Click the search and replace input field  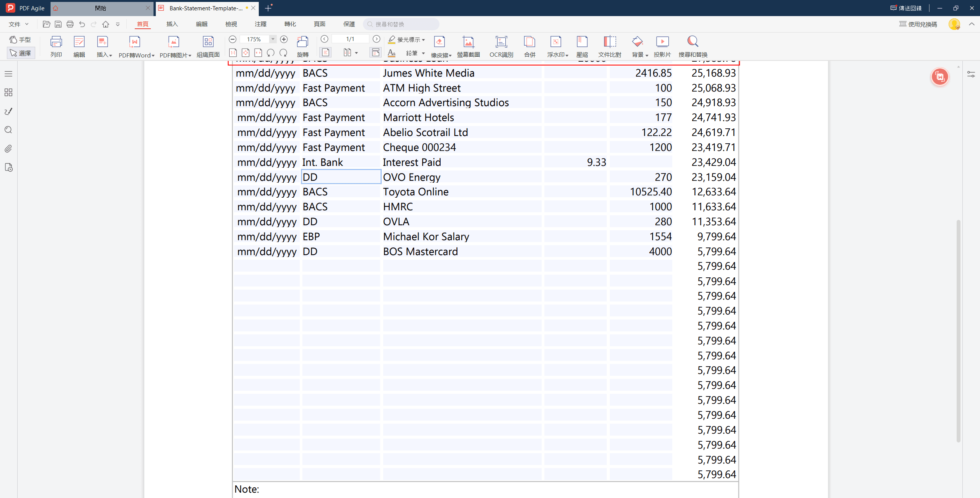click(x=401, y=24)
